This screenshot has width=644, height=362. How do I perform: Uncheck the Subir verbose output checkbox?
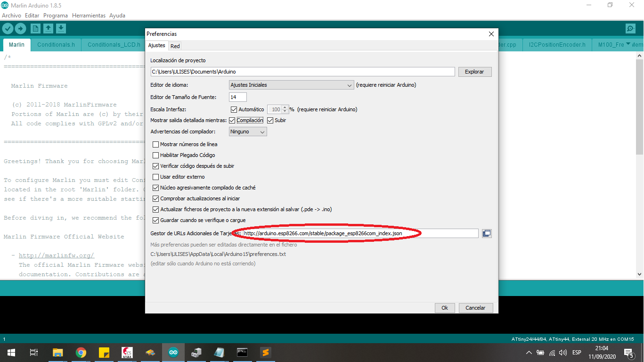click(270, 120)
